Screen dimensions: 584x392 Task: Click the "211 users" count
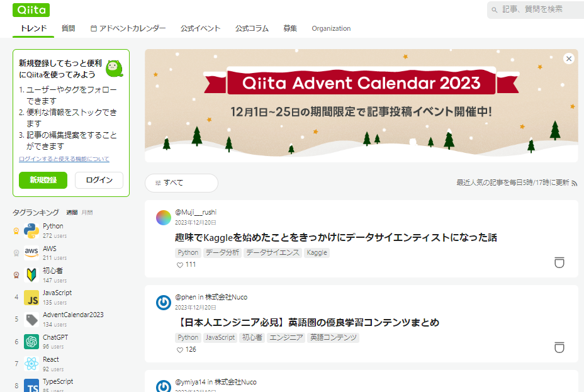pyautogui.click(x=55, y=258)
